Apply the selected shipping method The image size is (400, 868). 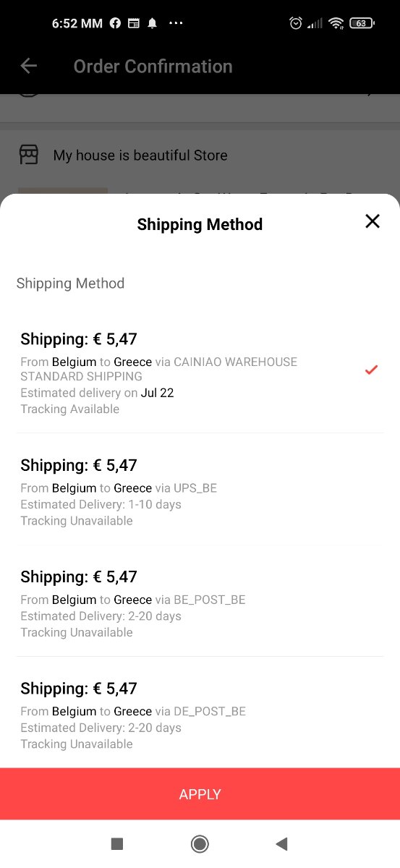coord(200,793)
